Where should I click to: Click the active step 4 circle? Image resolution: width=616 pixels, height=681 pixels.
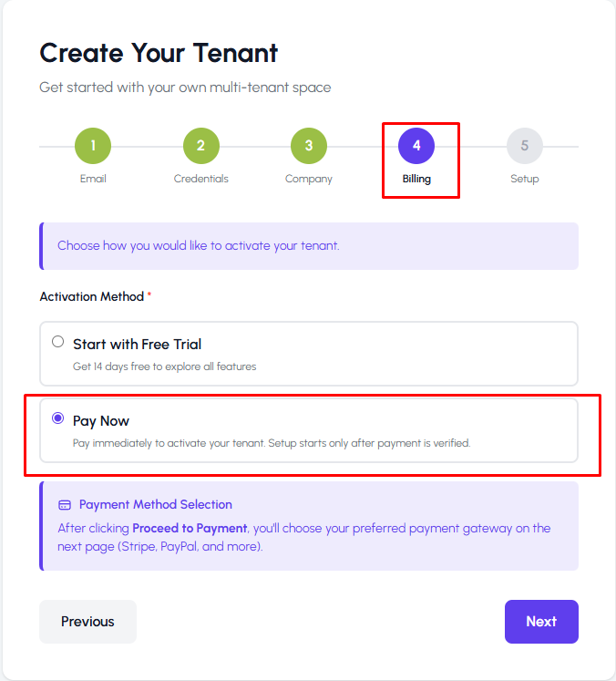click(416, 146)
